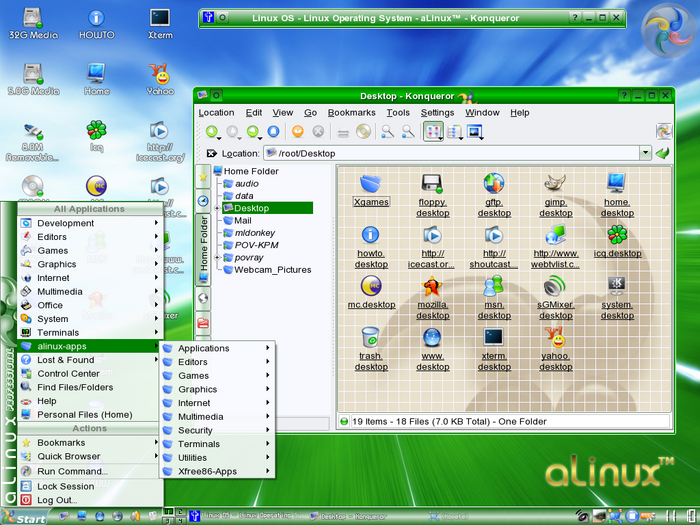
Task: Click the history clock sidebar tab
Action: click(203, 201)
